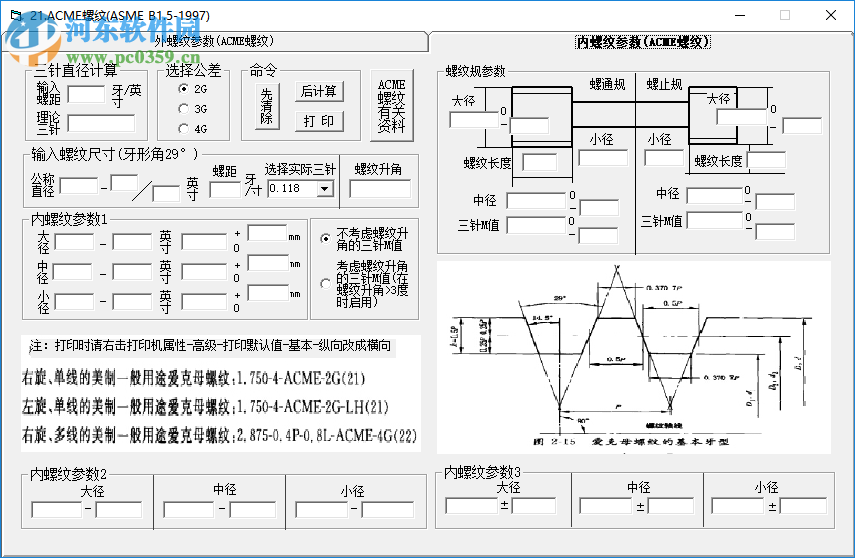
Task: Click the 螺纹升角 input field
Action: [x=380, y=189]
